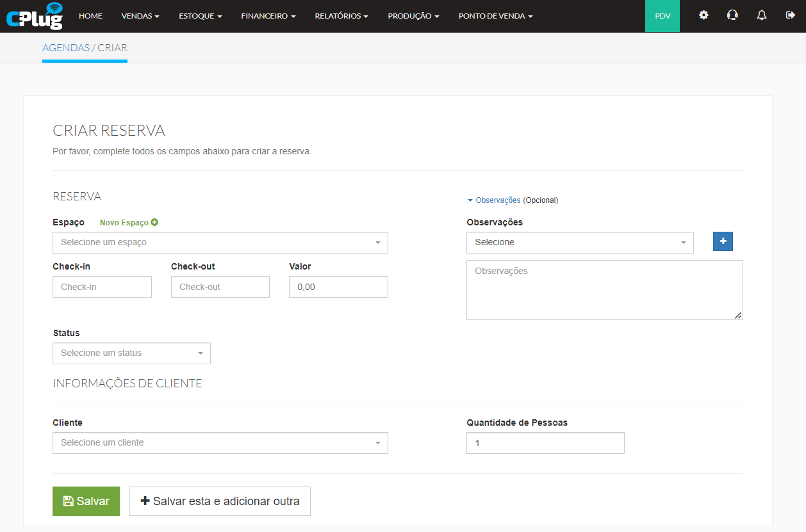Image resolution: width=806 pixels, height=532 pixels.
Task: Open the Cliente selection dropdown
Action: tap(220, 443)
